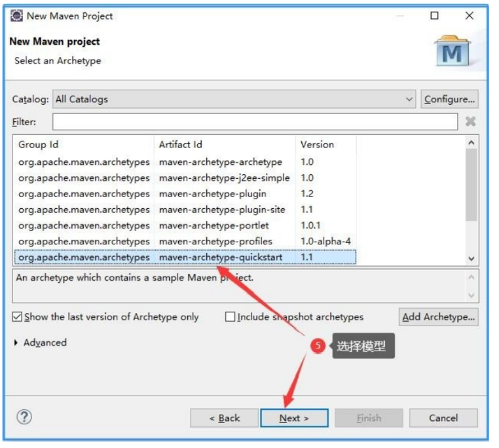Select maven-archetype-plugin-site row
499x448 pixels.
click(185, 210)
